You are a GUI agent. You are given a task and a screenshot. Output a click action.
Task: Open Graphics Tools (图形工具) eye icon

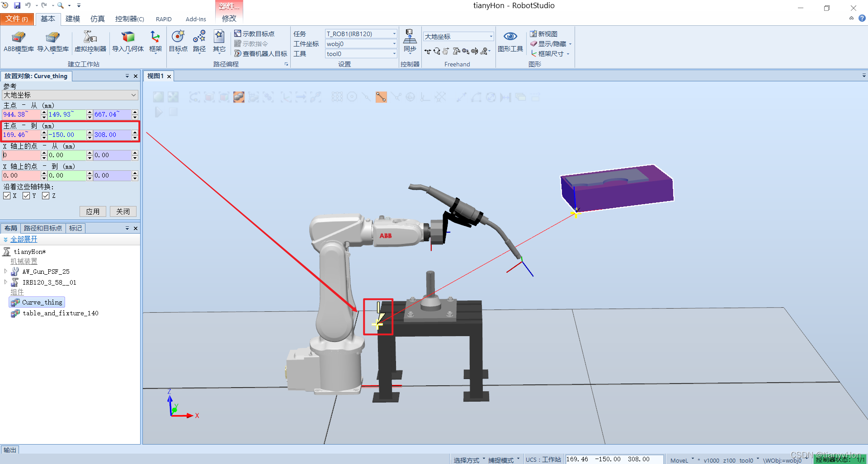[x=510, y=42]
